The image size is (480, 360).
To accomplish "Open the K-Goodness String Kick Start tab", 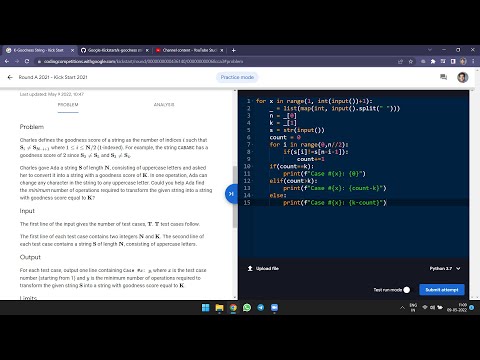I will (x=39, y=50).
